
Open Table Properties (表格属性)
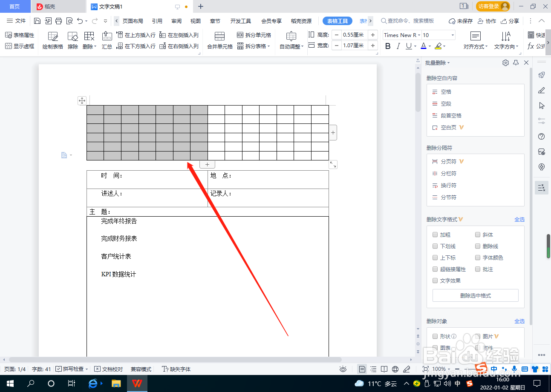point(20,35)
